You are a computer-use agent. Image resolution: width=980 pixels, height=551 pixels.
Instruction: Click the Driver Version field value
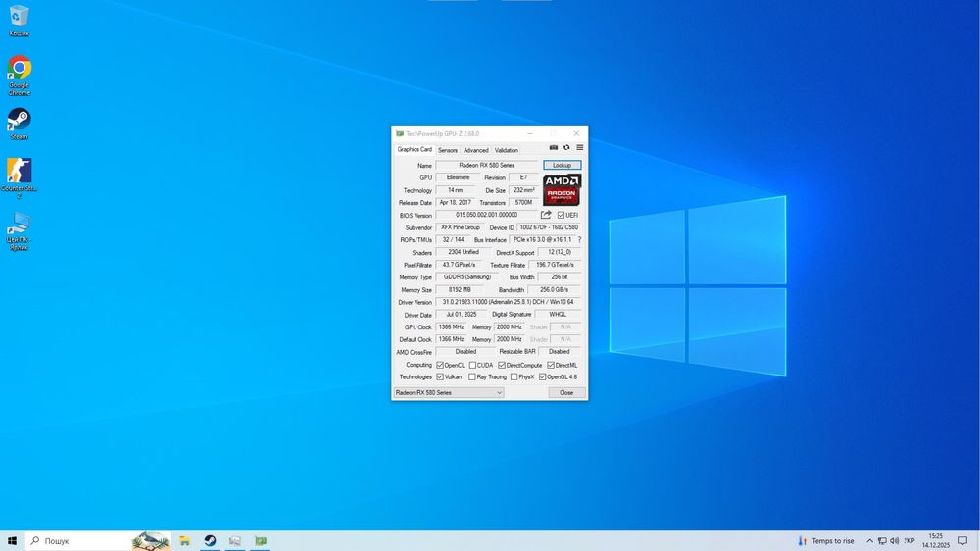tap(508, 302)
